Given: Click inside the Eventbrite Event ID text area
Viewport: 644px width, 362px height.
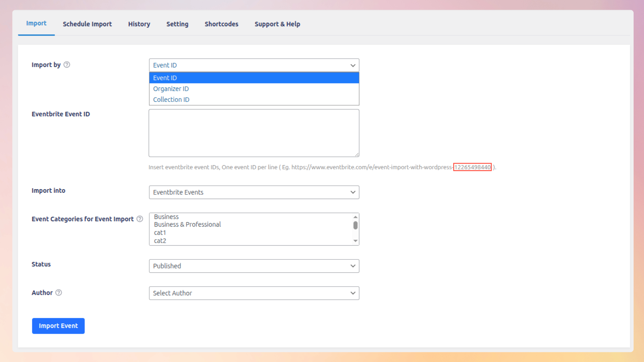Looking at the screenshot, I should 254,133.
